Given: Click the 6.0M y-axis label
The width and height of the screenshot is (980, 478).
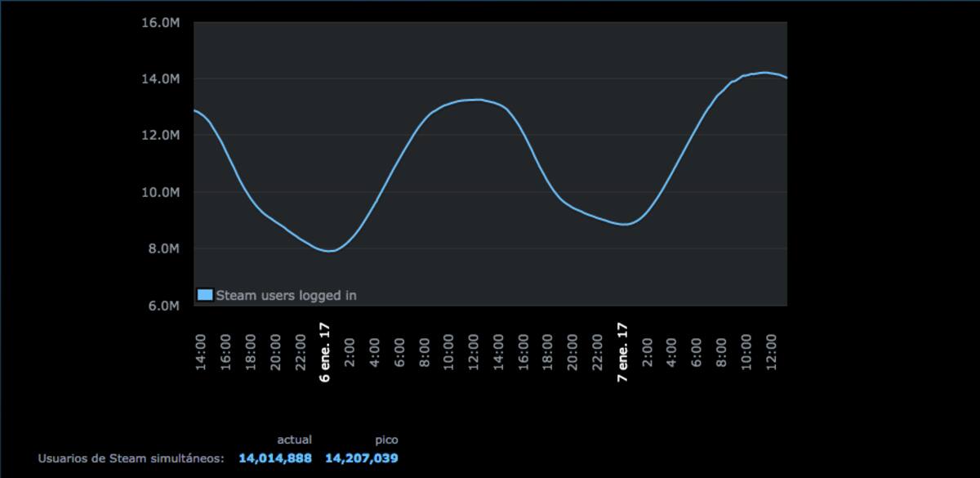Looking at the screenshot, I should coord(163,306).
